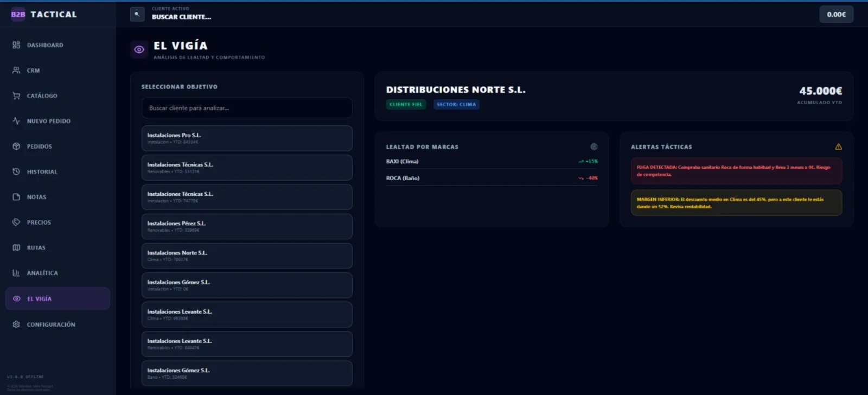Image resolution: width=868 pixels, height=395 pixels.
Task: Click the Seleccionar Objetivo panel title
Action: [x=180, y=87]
